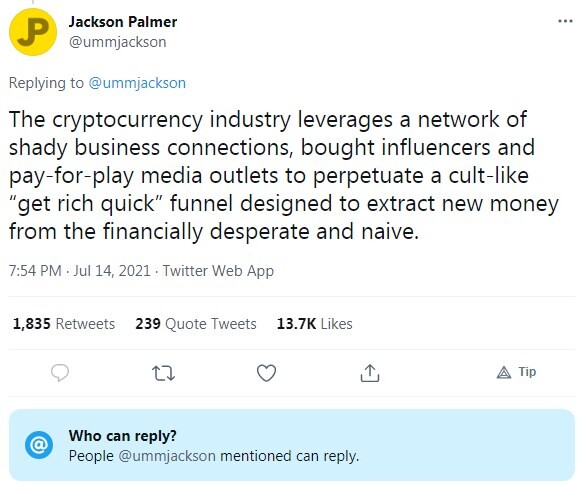Open the Twitter Web App source link
The image size is (585, 486).
(218, 271)
